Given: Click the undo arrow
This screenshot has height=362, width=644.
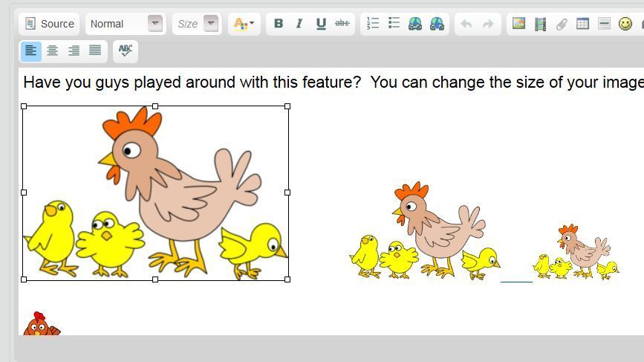Looking at the screenshot, I should (466, 24).
